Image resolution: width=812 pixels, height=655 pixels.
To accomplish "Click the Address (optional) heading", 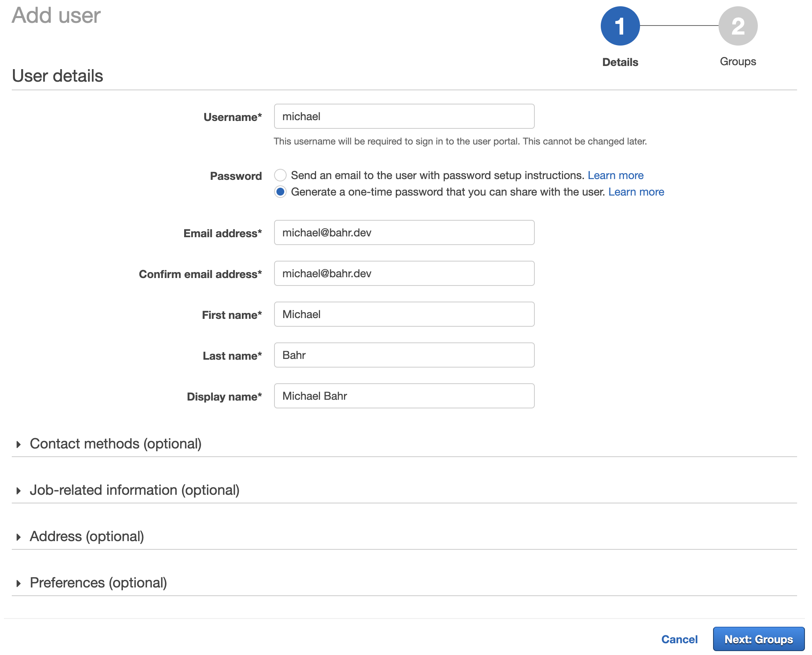I will tap(87, 536).
